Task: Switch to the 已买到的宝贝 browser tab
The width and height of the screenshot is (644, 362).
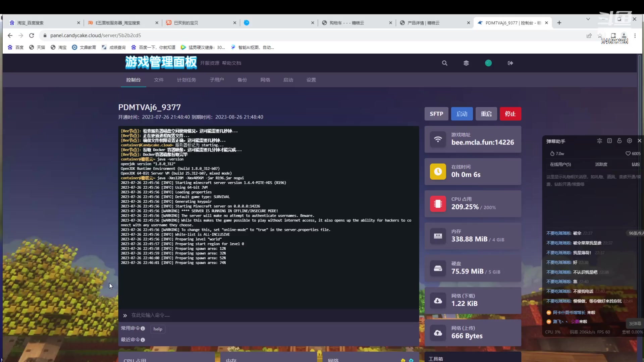Action: pyautogui.click(x=201, y=23)
